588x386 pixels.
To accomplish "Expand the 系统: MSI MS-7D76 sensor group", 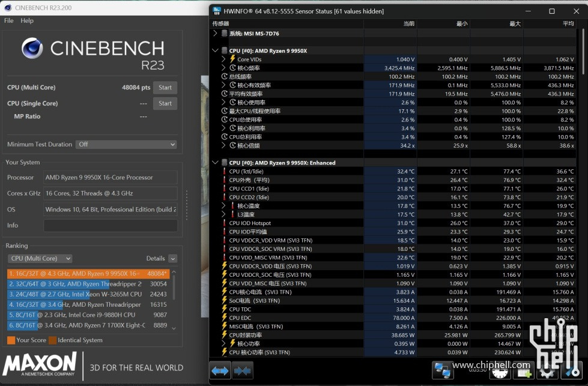I will pyautogui.click(x=215, y=34).
